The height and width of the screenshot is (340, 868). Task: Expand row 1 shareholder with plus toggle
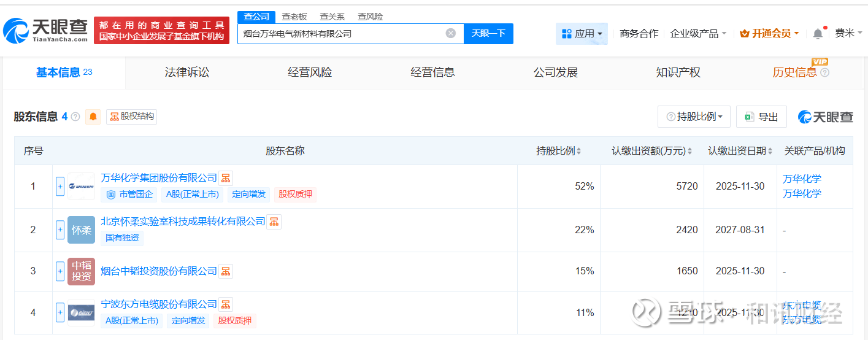click(x=60, y=187)
